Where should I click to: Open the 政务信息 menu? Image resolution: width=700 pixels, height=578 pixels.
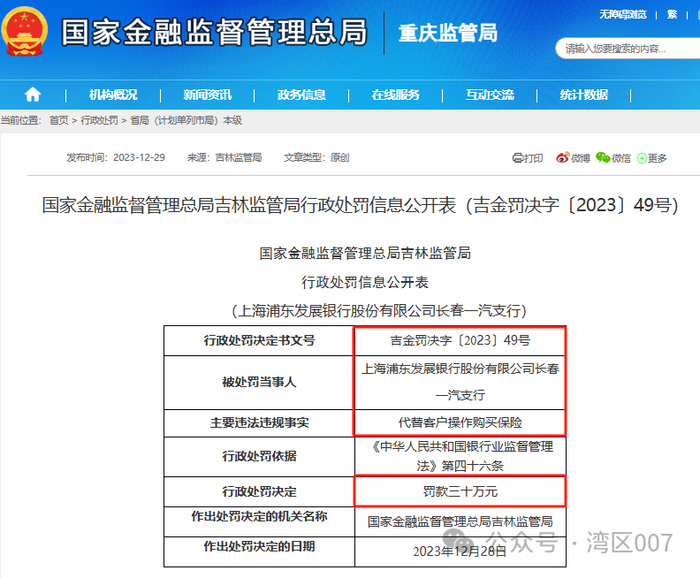tap(301, 95)
